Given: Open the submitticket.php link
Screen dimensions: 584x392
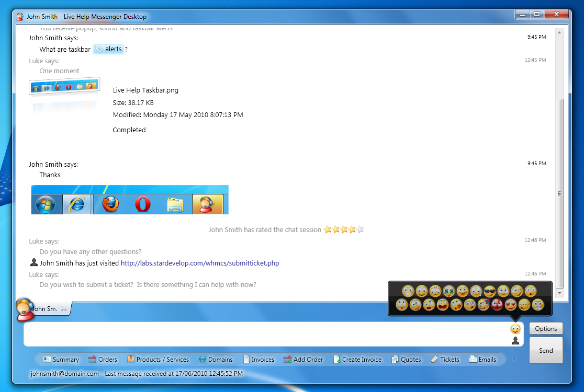Looking at the screenshot, I should (x=200, y=263).
